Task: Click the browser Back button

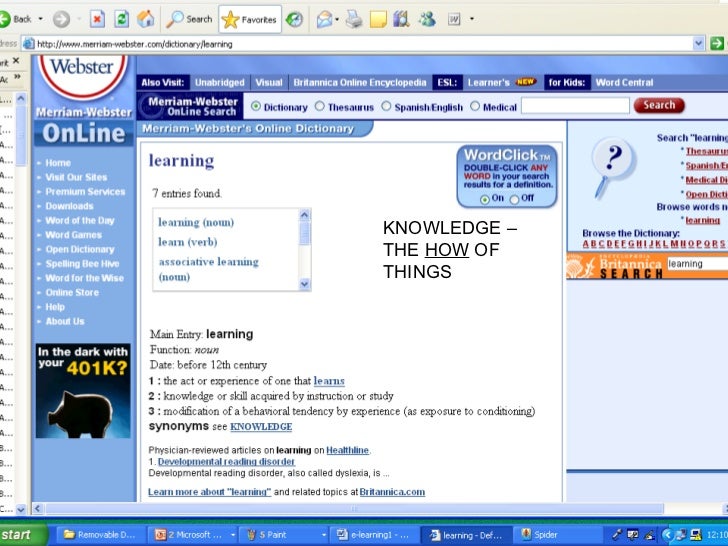Action: click(15, 19)
